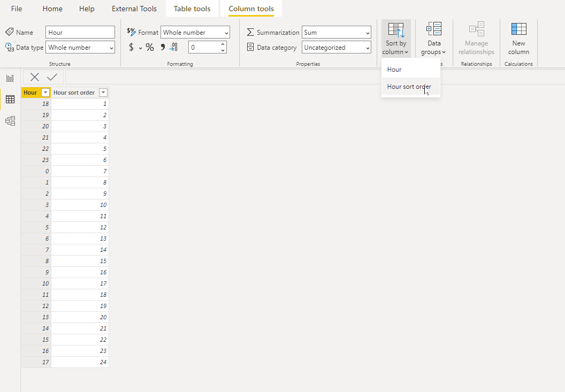Click the Name tag icon
565x392 pixels.
pyautogui.click(x=10, y=32)
